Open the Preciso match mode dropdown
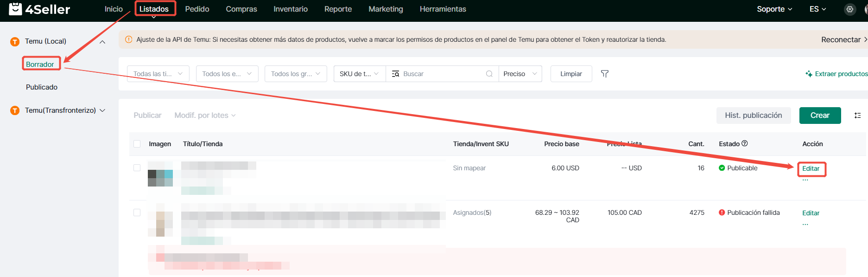The image size is (868, 277). coord(520,74)
